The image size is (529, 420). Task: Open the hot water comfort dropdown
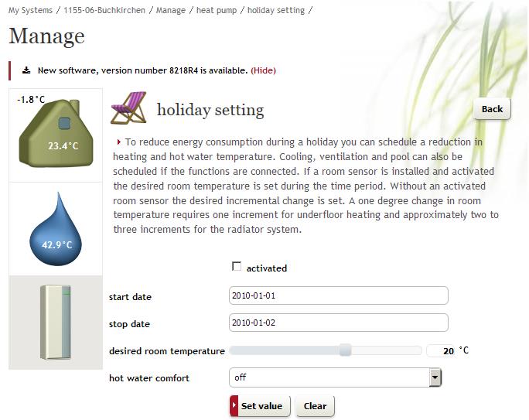coord(335,377)
